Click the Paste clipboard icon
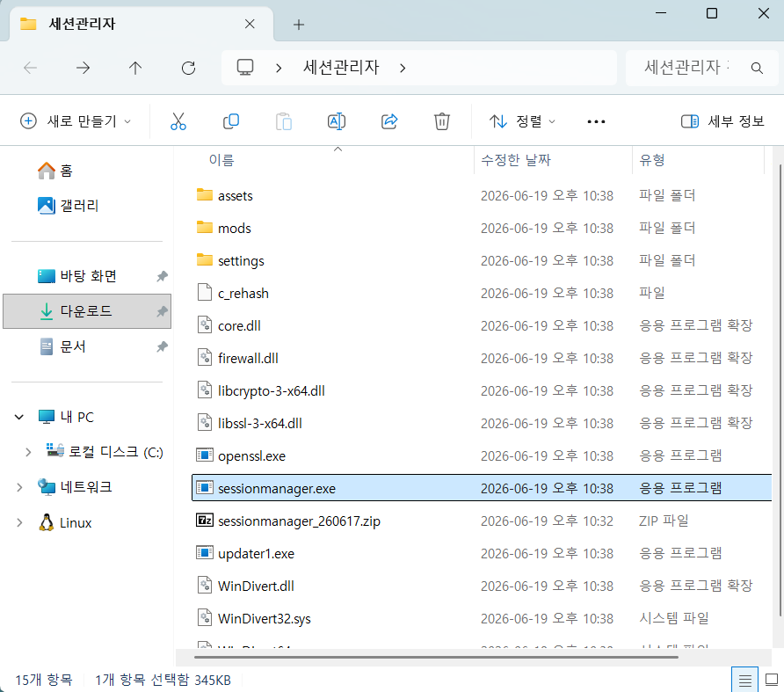 [284, 121]
